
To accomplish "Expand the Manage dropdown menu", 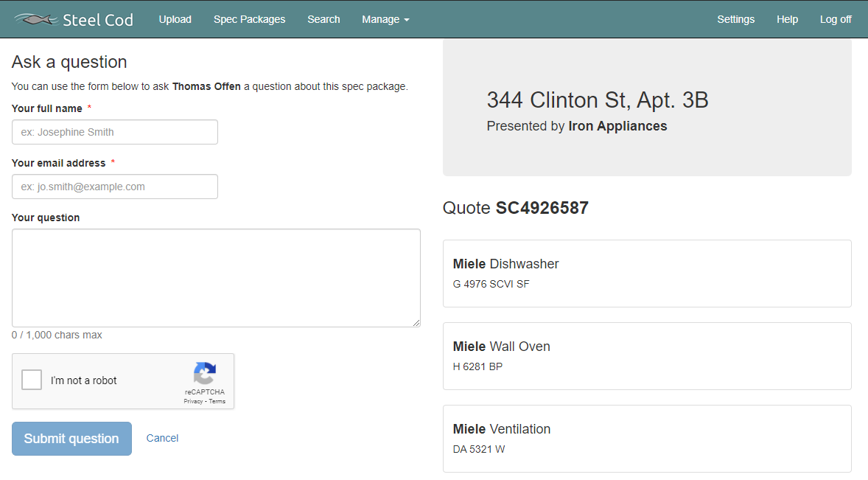I will [385, 19].
